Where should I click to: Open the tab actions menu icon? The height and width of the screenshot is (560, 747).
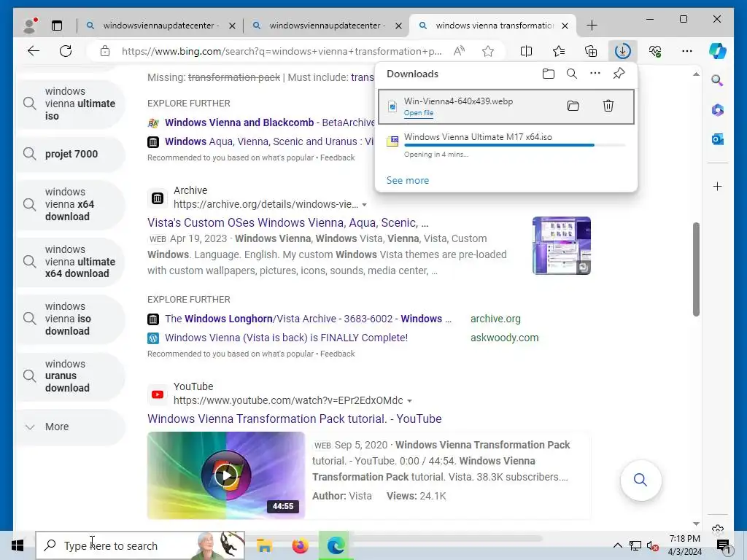point(57,26)
